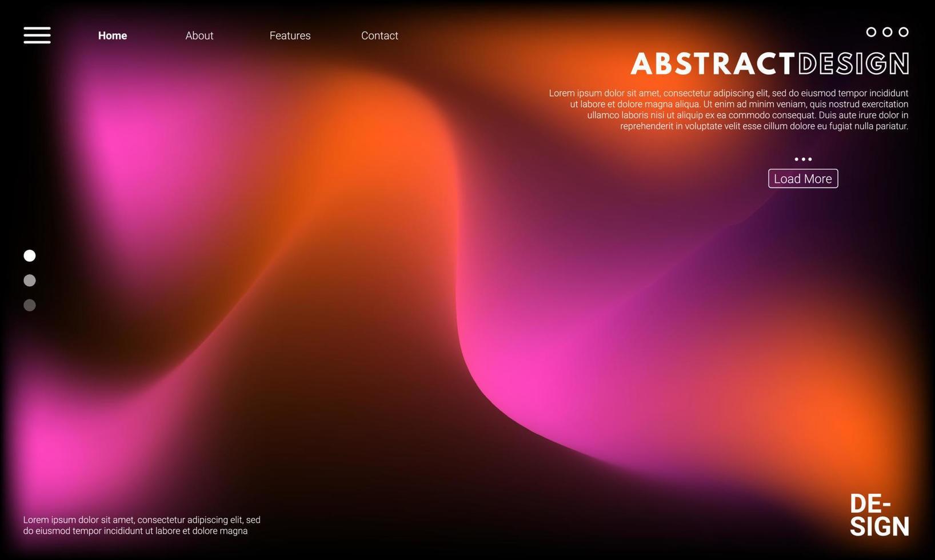Click the paragraph starting 'Lorem ipsum' under the headline
This screenshot has width=935, height=560.
(729, 109)
